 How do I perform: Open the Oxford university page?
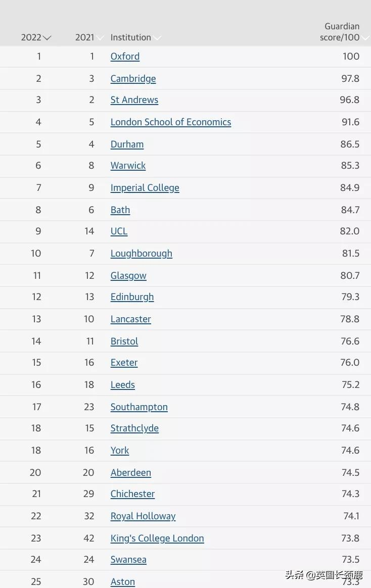coord(125,56)
